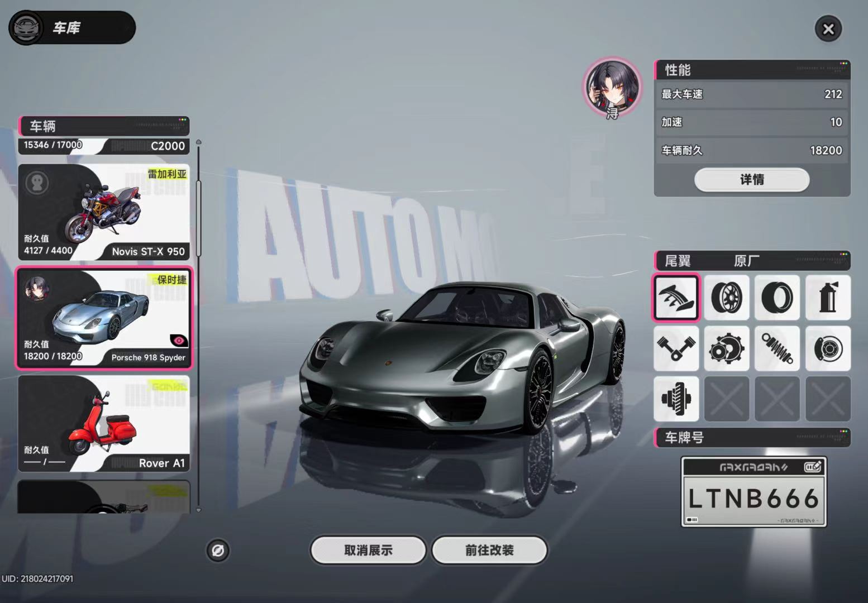The width and height of the screenshot is (868, 603).
Task: Open the 浔 character avatar
Action: [613, 88]
